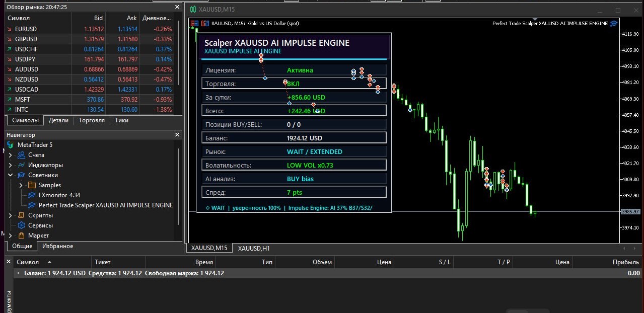Close the Обзор рынка panel
This screenshot has height=313, width=644.
coord(177,7)
